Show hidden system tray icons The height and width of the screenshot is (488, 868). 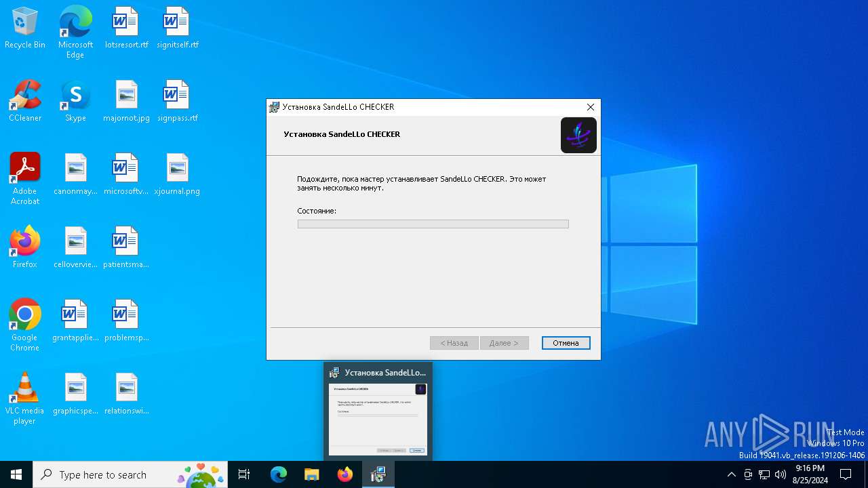click(731, 474)
